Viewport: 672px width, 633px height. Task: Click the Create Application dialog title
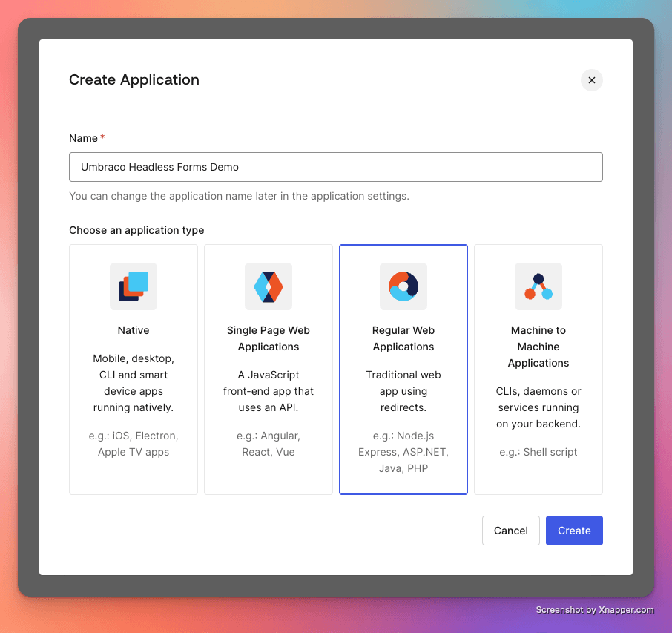(x=134, y=79)
